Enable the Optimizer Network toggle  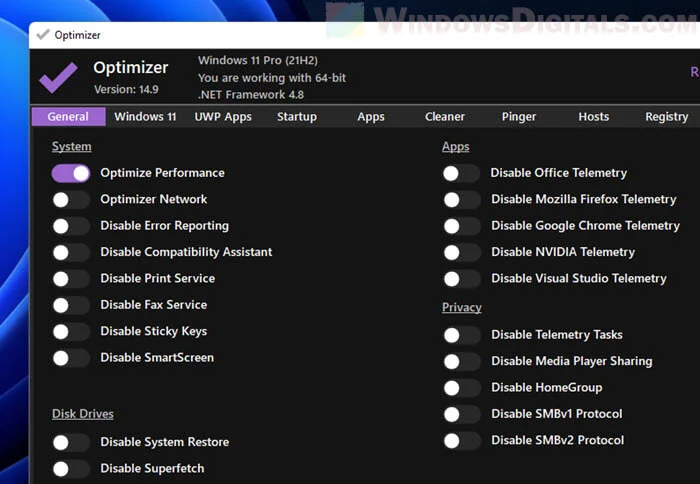[71, 200]
